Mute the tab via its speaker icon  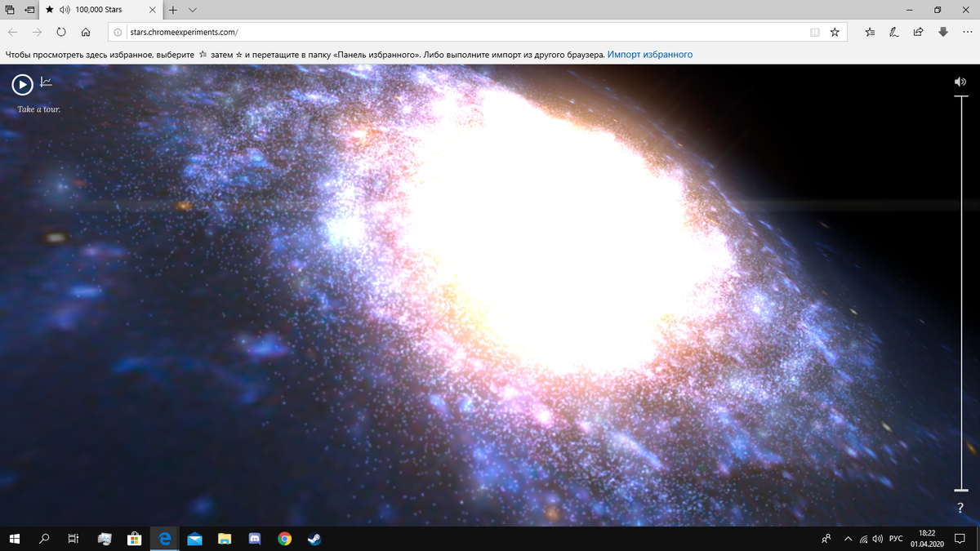click(x=65, y=10)
